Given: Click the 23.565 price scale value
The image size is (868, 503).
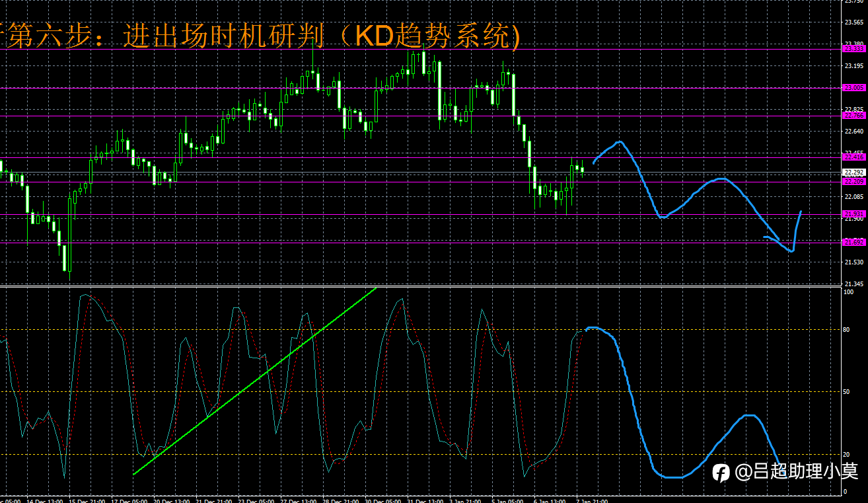Looking at the screenshot, I should tap(854, 22).
